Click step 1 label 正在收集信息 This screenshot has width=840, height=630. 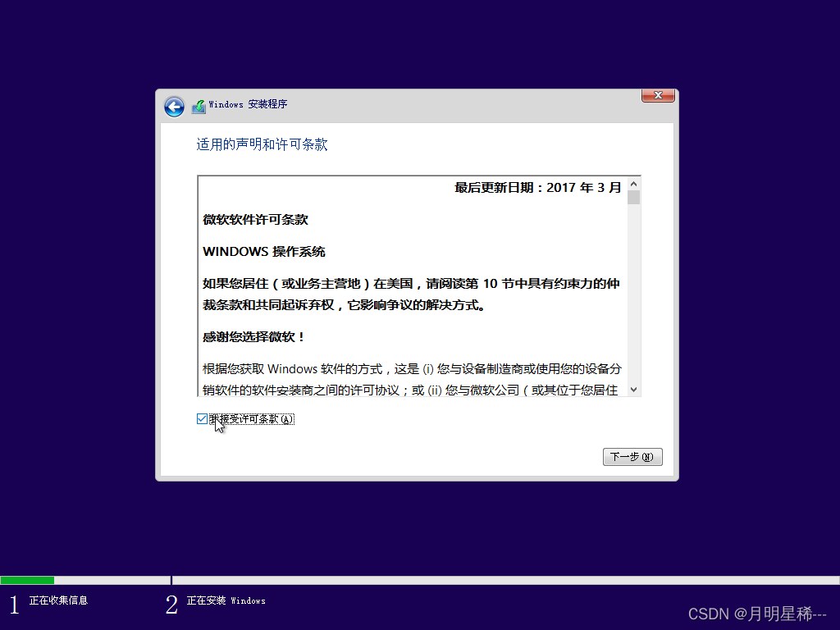[x=58, y=600]
